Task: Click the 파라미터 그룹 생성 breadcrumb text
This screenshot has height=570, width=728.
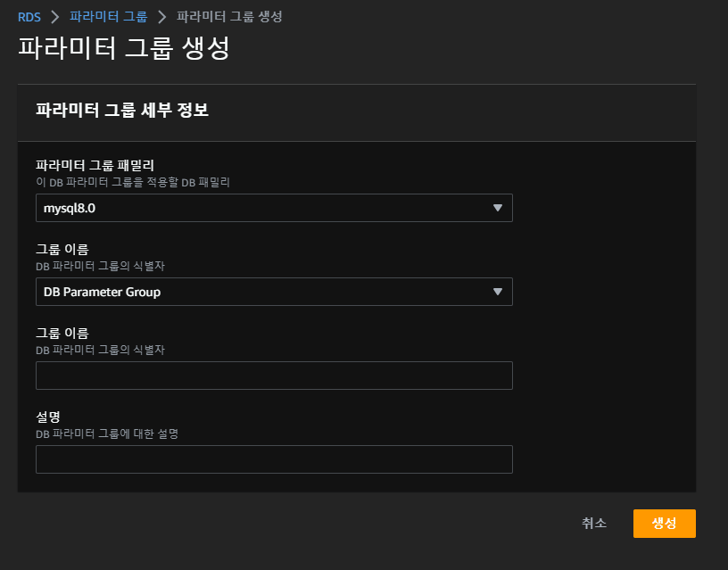Action: click(229, 17)
